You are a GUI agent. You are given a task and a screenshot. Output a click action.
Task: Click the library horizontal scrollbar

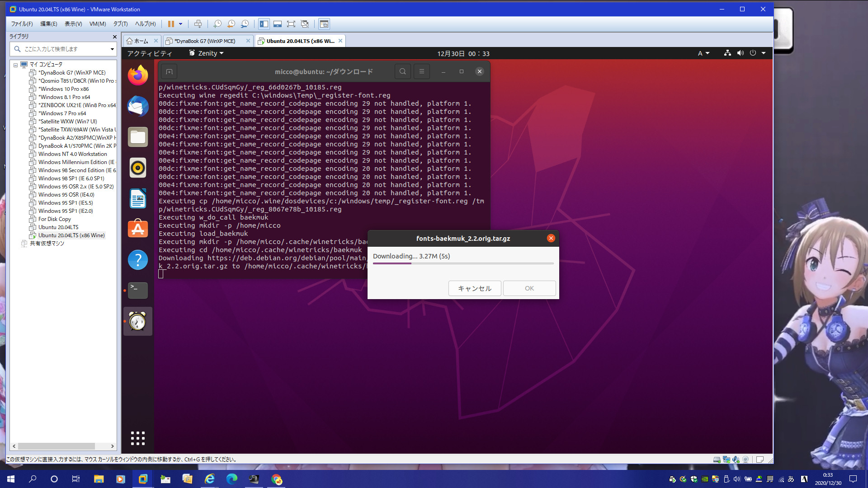pyautogui.click(x=57, y=446)
